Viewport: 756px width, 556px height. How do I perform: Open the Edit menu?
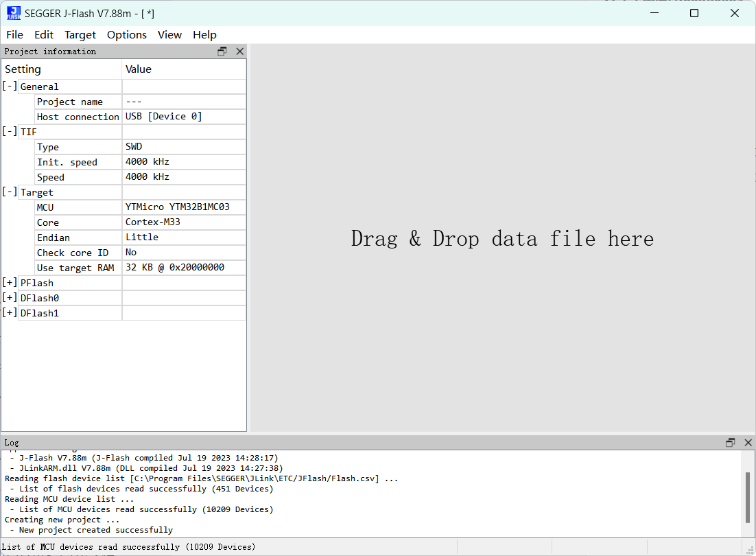(43, 35)
